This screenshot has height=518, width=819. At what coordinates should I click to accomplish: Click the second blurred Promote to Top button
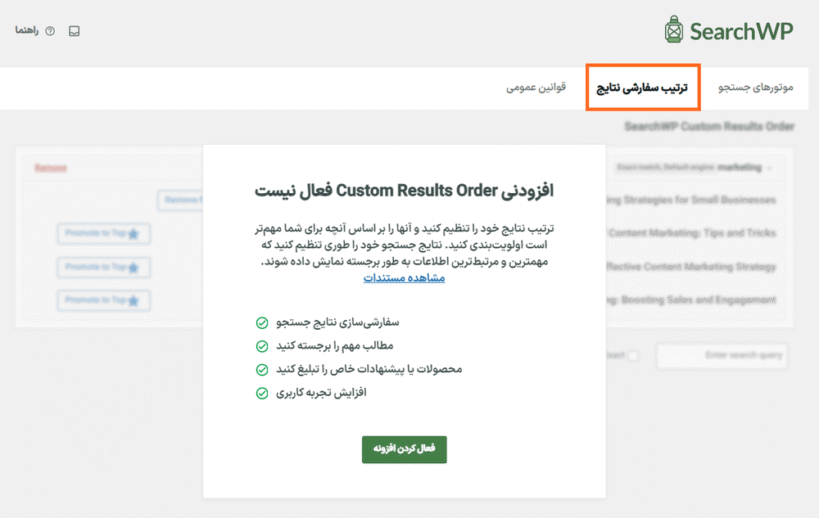coord(104,267)
